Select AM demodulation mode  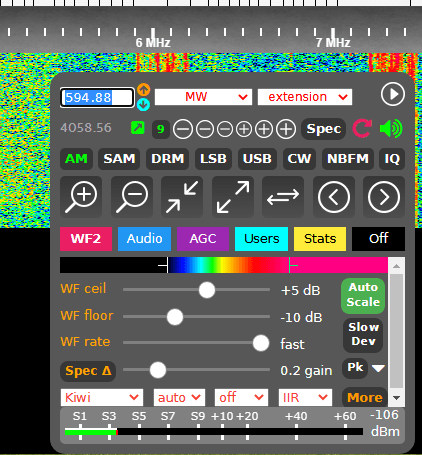coord(76,159)
